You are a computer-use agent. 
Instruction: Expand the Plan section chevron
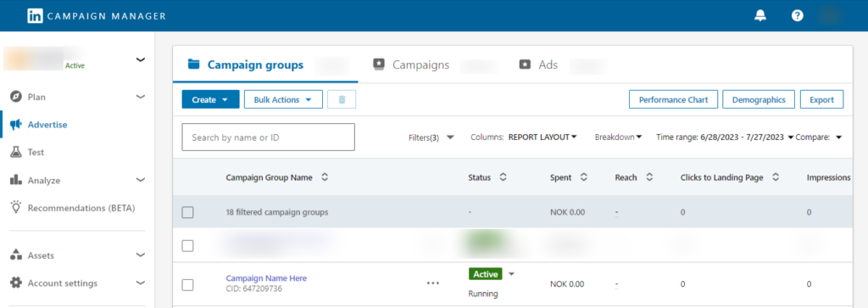(x=141, y=97)
